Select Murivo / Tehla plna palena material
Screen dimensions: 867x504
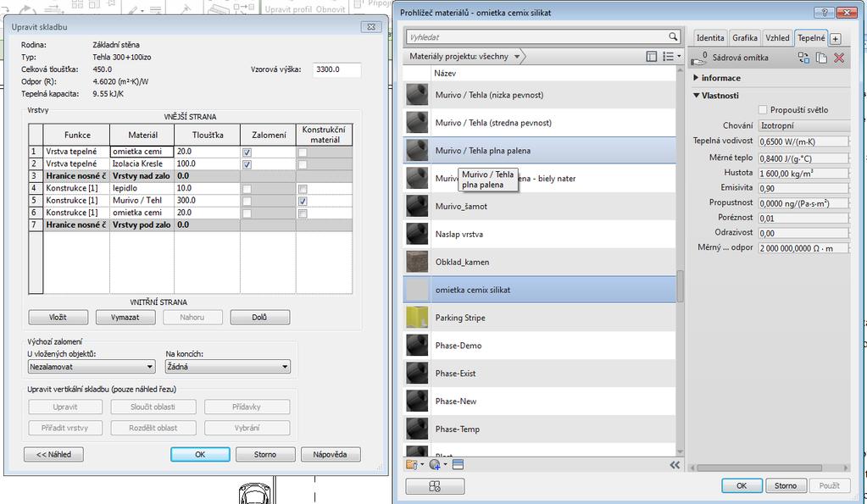pyautogui.click(x=540, y=150)
